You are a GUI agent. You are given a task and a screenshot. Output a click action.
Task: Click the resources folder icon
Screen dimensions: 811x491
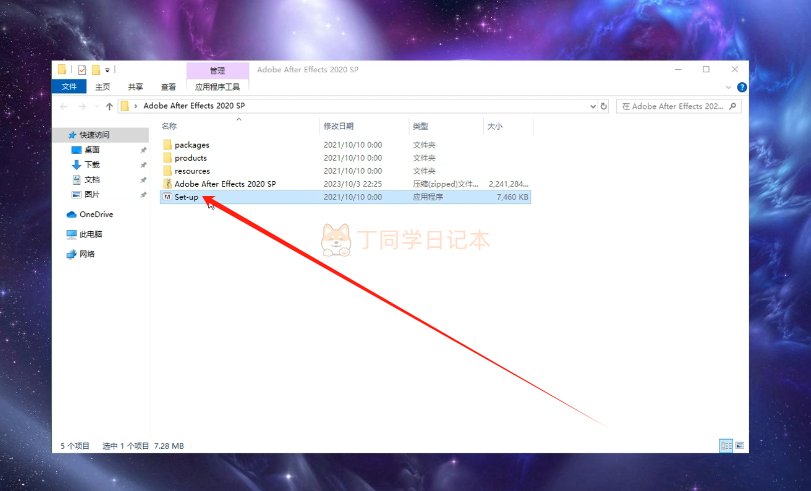click(x=167, y=171)
